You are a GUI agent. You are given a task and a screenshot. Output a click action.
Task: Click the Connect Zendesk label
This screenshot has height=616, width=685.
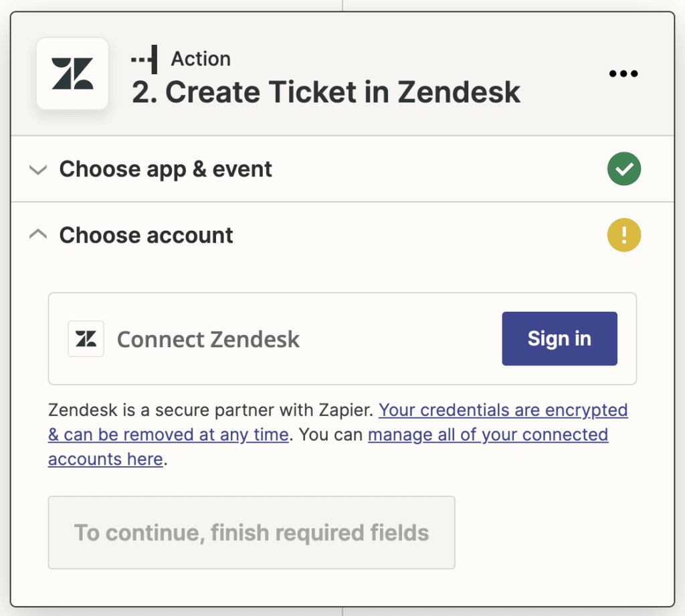209,340
